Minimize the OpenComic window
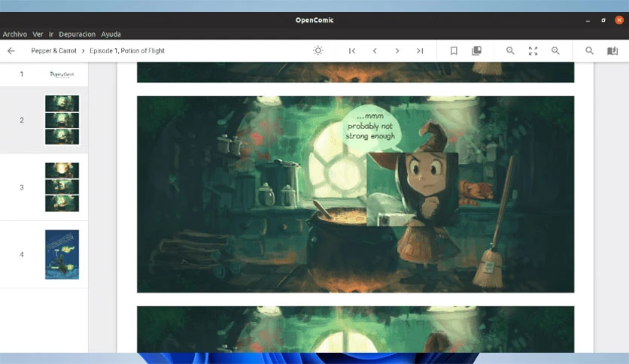 (588, 20)
